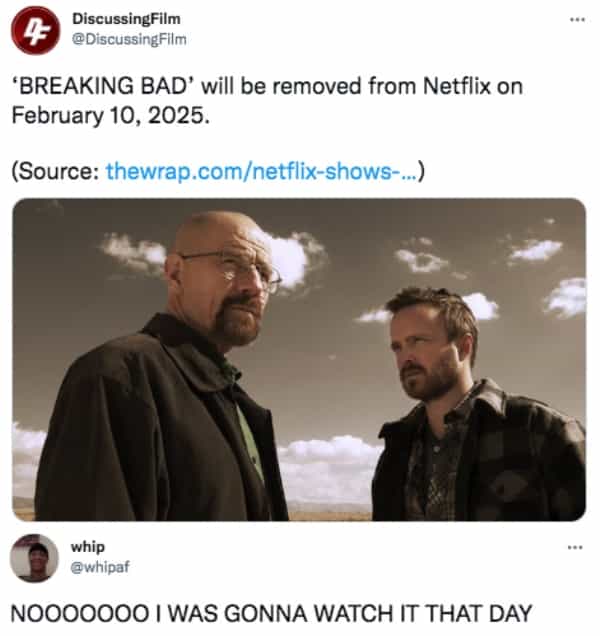600x636 pixels.
Task: Click whip's round profile picture
Action: (34, 558)
